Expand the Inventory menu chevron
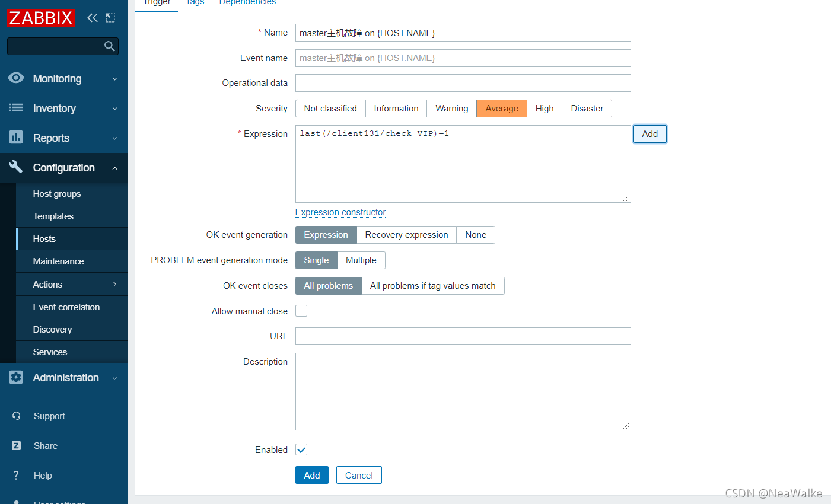The image size is (831, 504). pyautogui.click(x=115, y=109)
